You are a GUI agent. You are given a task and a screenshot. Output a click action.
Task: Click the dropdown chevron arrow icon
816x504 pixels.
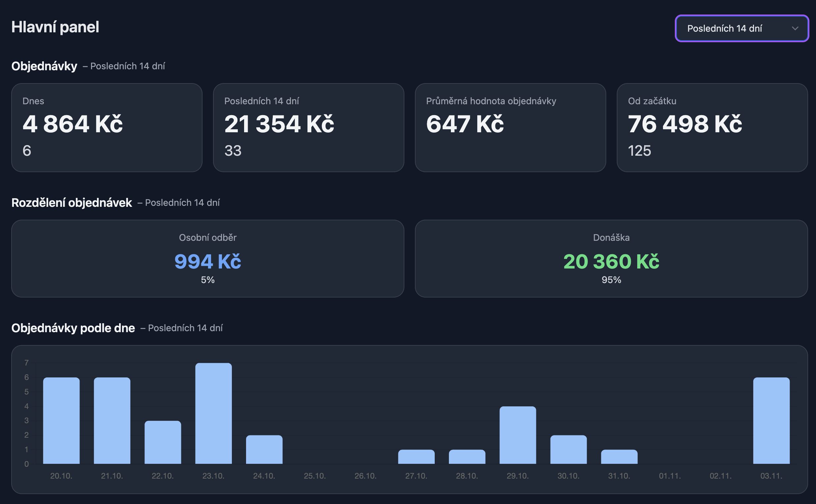795,28
